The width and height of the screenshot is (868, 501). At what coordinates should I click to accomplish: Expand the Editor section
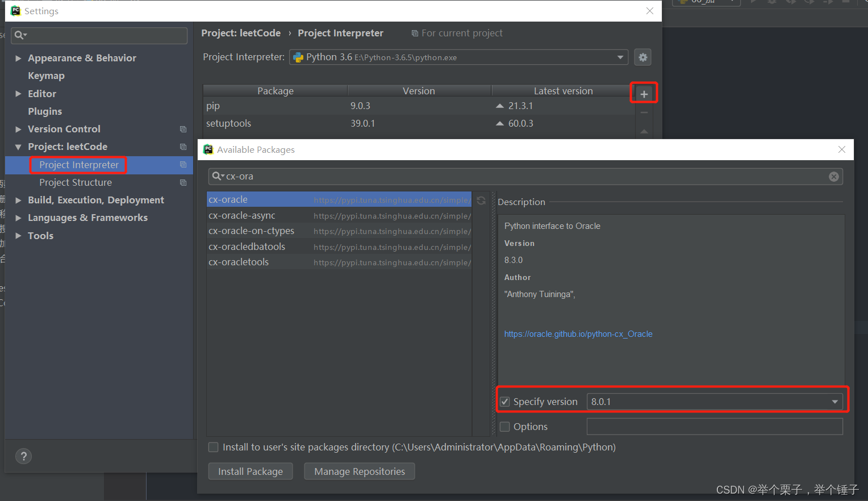click(18, 94)
